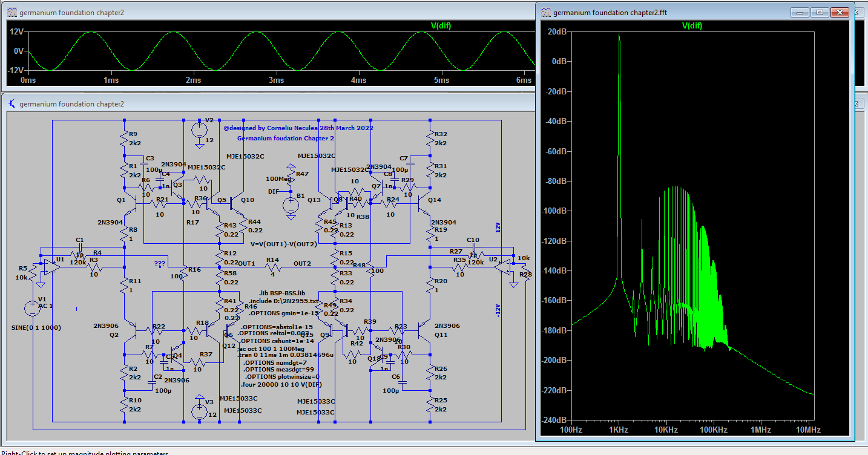Click the OUT2 net label
This screenshot has width=868, height=455.
(x=303, y=263)
